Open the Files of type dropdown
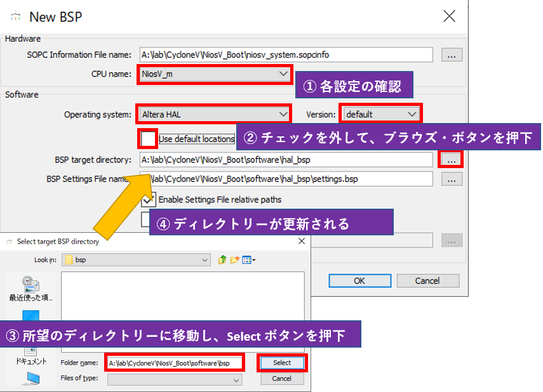Image resolution: width=543 pixels, height=392 pixels. [x=175, y=380]
